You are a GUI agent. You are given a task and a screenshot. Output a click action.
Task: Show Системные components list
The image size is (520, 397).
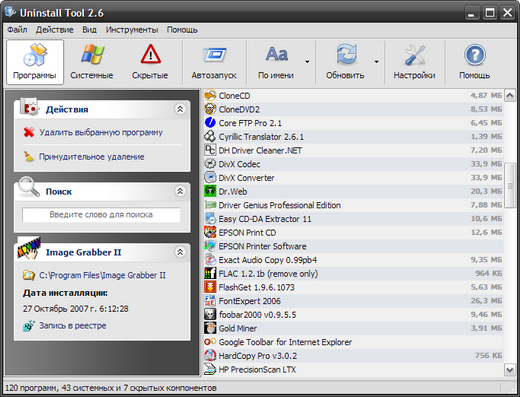92,62
